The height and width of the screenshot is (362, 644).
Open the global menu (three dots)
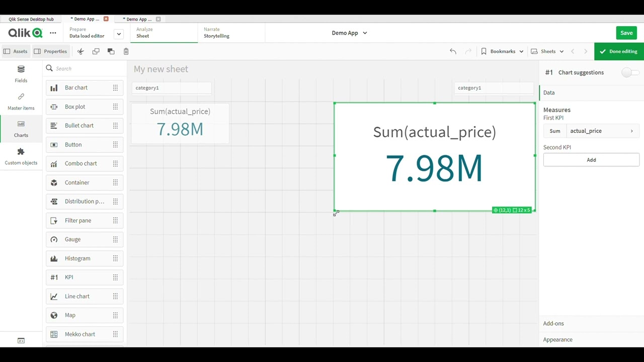click(x=53, y=33)
